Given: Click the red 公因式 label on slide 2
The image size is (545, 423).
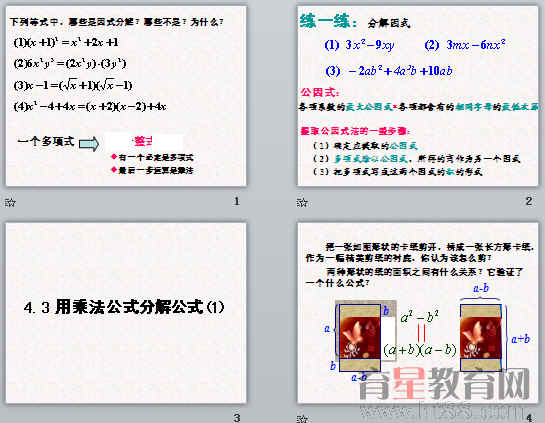Looking at the screenshot, I should click(319, 92).
